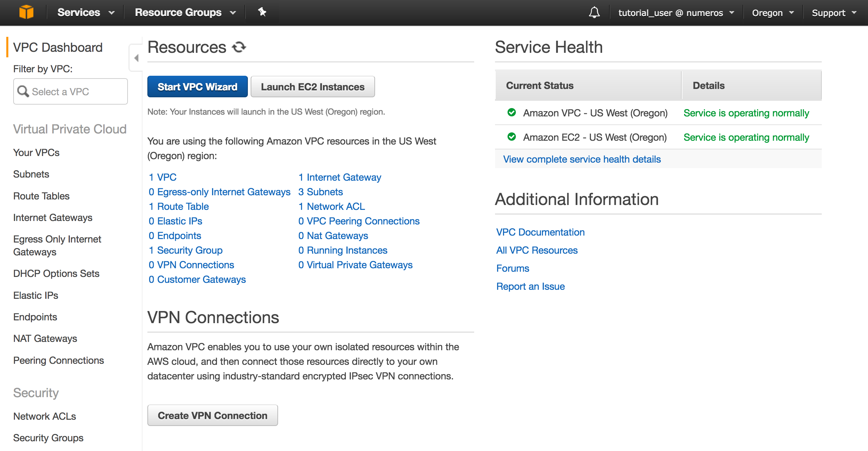This screenshot has width=868, height=451.
Task: Open Elastic IPs in sidebar
Action: coord(35,295)
